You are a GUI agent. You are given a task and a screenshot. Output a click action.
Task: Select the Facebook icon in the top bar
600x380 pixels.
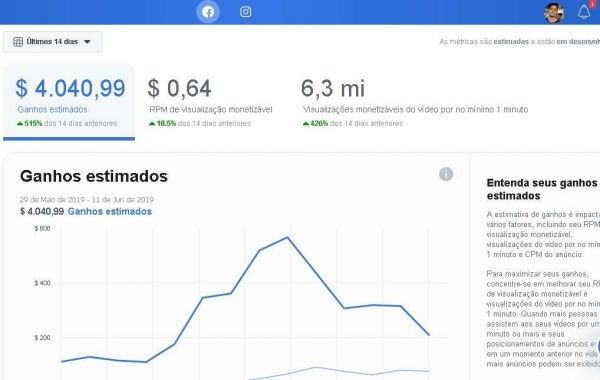coord(208,12)
